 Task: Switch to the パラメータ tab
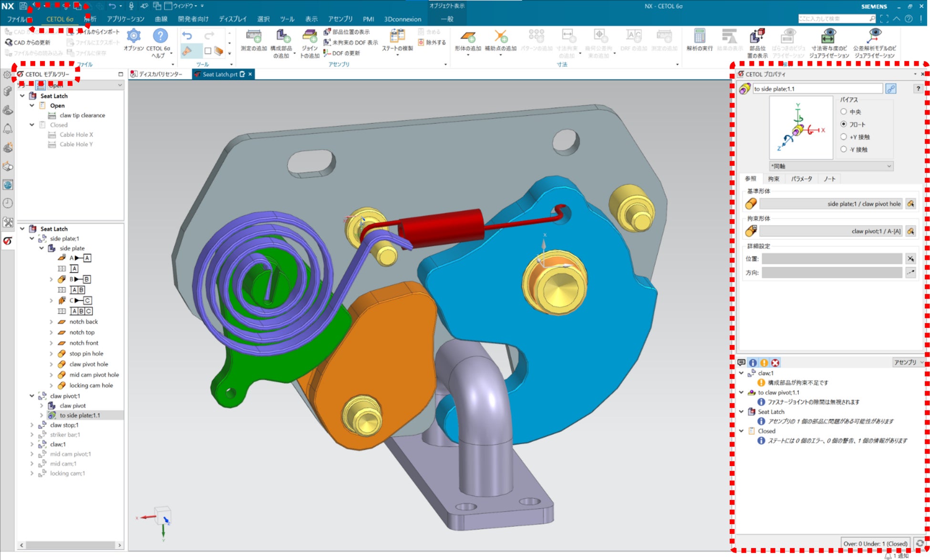click(801, 179)
